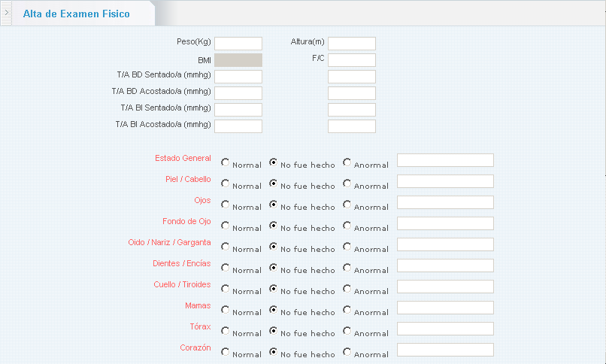Screen dimensions: 606x364
Task: Focus the Altura(m) text box
Action: coord(351,44)
